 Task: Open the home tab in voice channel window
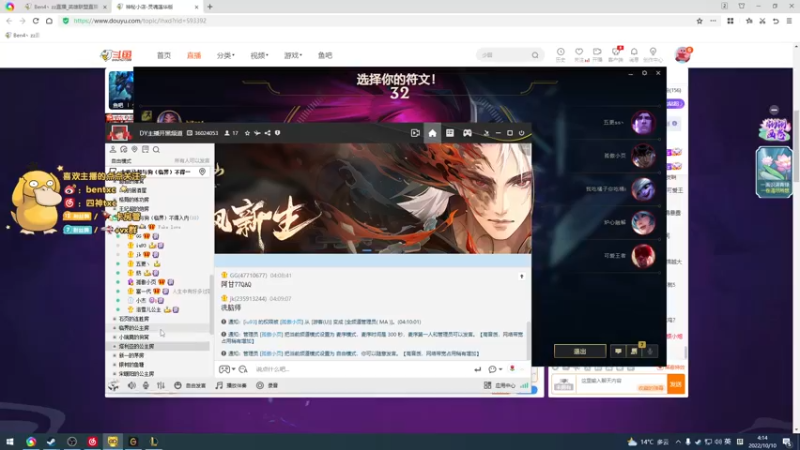pyautogui.click(x=432, y=133)
